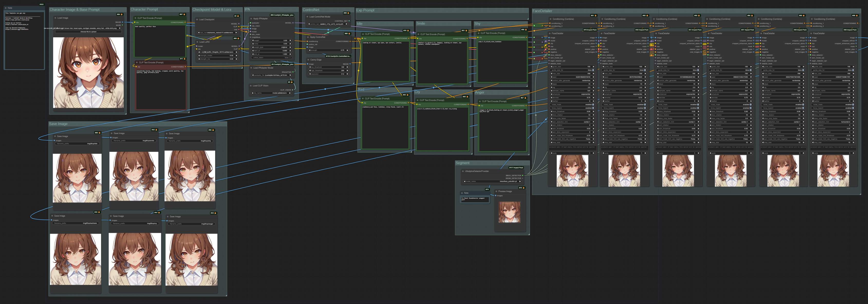Screen dimensions: 868x304
Task: Click BBOX_DETECTOR output of UltralyticsDetectorProvider
Action: (522, 176)
